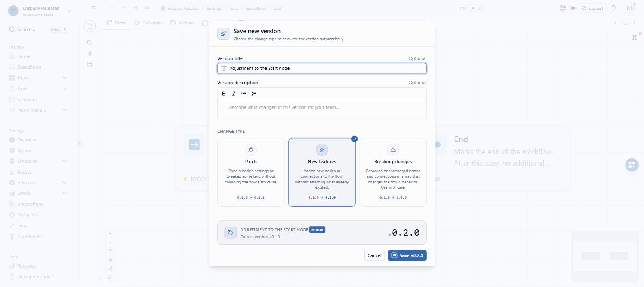Image resolution: width=644 pixels, height=287 pixels.
Task: Click the grid apps button on canvas
Action: 632,165
